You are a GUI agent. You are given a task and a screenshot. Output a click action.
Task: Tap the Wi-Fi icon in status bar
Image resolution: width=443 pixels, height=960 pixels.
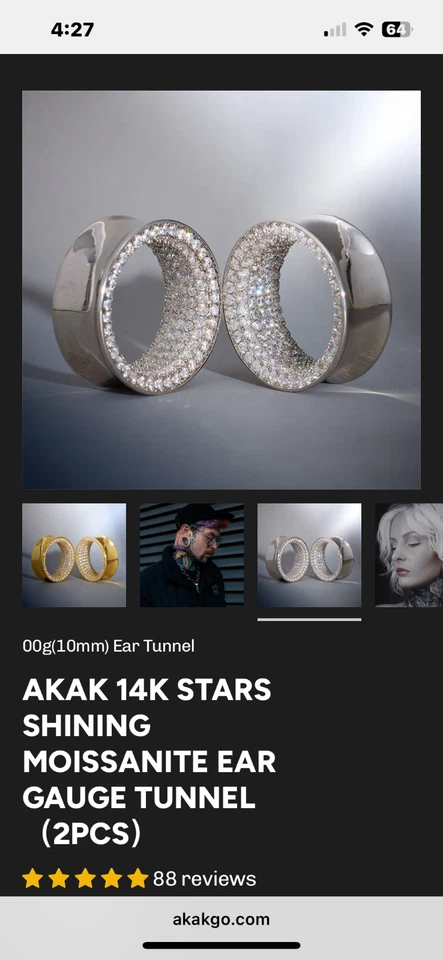[364, 29]
